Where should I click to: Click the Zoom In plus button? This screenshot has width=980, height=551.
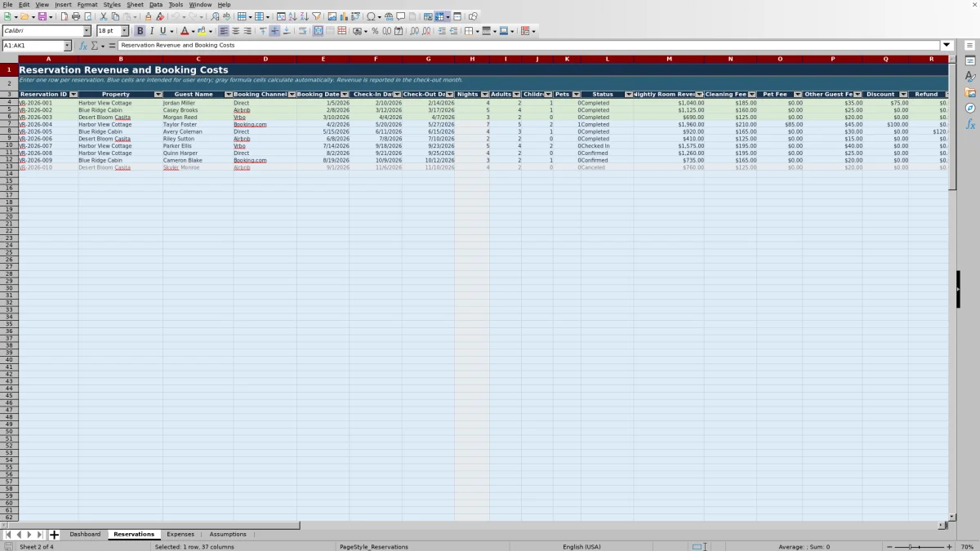949,546
